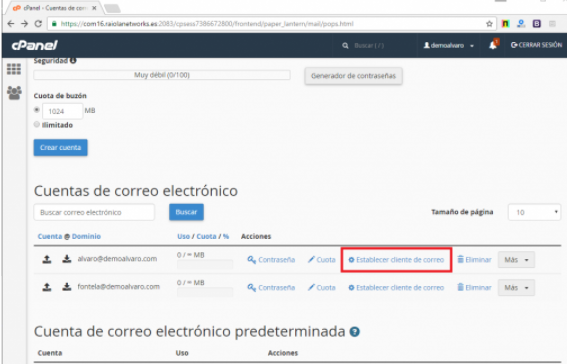The image size is (567, 364).
Task: Select the cPanel Cuentas de correo tab
Action: coord(54,8)
